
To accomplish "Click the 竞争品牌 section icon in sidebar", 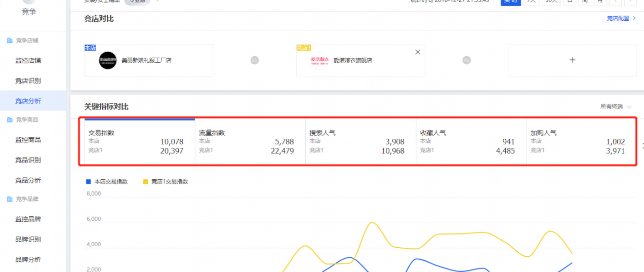I will pyautogui.click(x=10, y=200).
